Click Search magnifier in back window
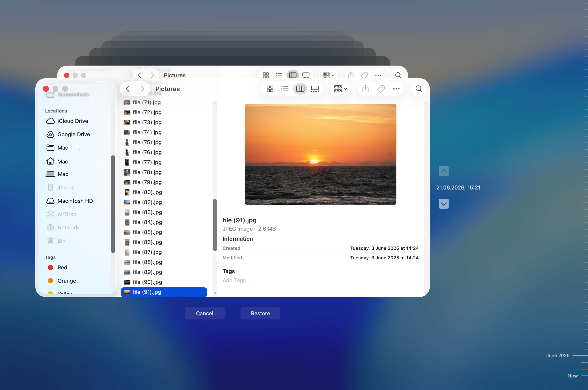The width and height of the screenshot is (588, 390). click(398, 75)
